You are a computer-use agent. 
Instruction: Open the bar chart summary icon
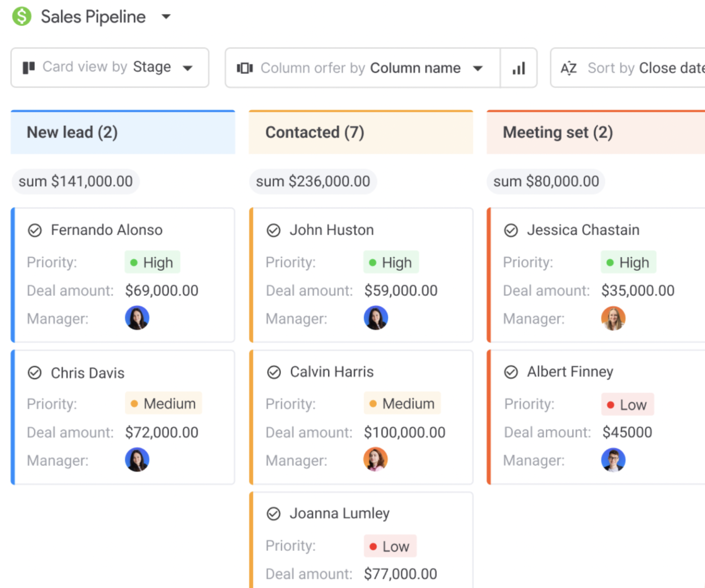(519, 68)
